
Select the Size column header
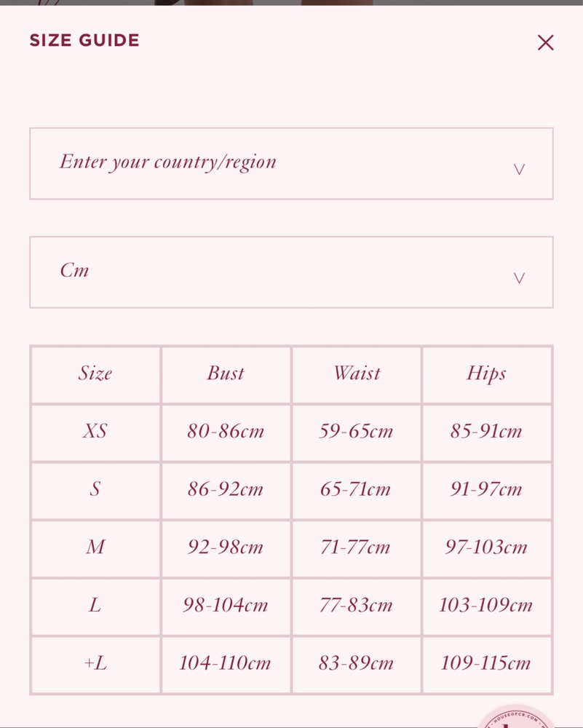(x=95, y=373)
